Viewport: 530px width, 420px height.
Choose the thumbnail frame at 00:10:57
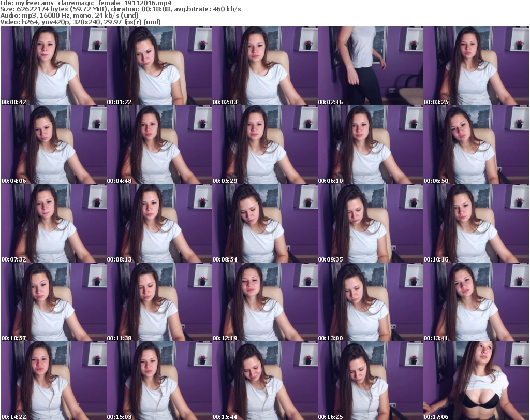coord(54,302)
